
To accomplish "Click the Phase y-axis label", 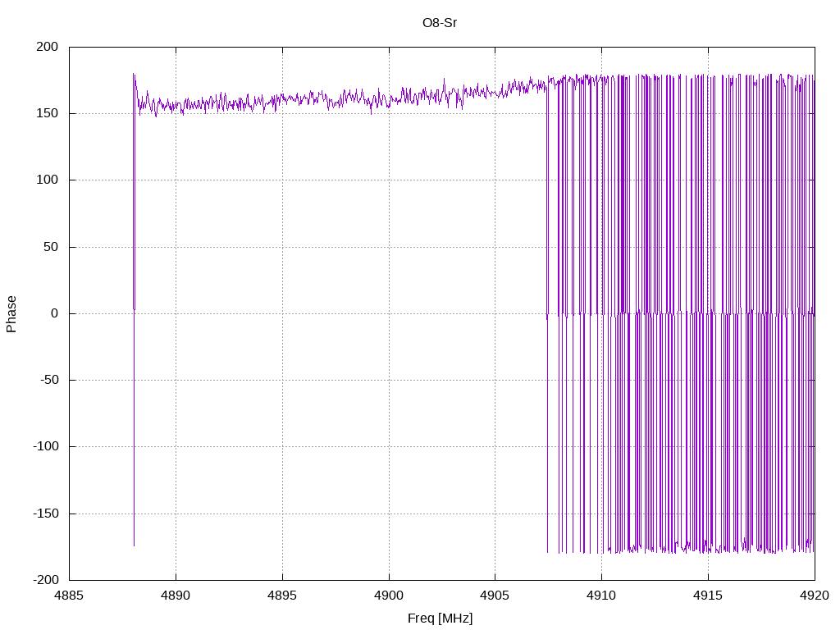I will click(x=11, y=314).
